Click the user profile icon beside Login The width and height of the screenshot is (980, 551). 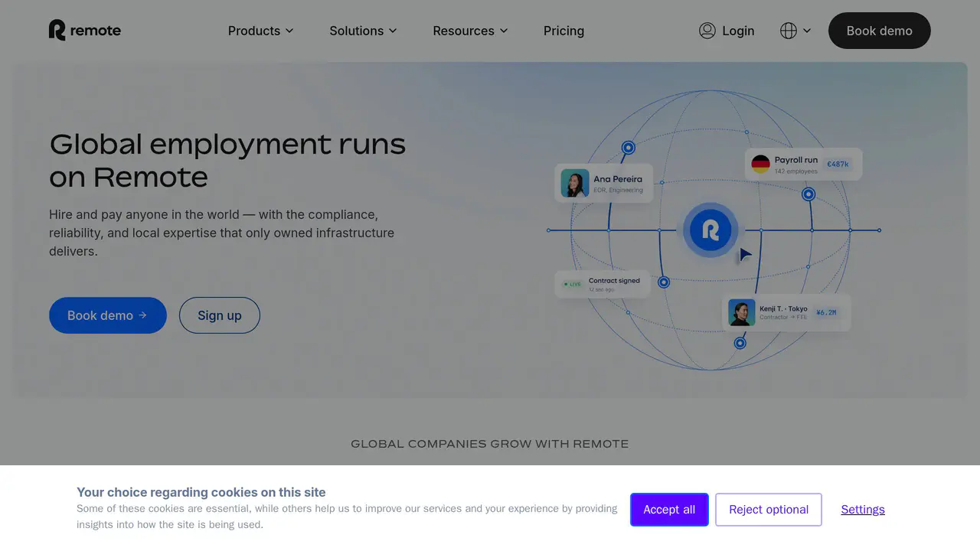707,31
